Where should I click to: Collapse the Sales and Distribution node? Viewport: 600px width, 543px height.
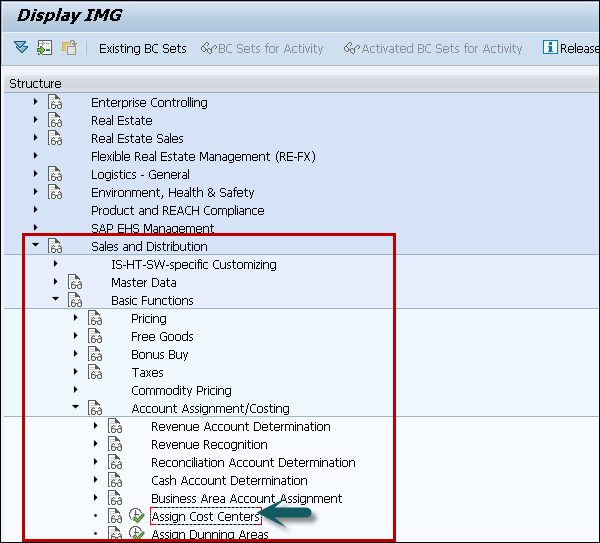pyautogui.click(x=36, y=246)
